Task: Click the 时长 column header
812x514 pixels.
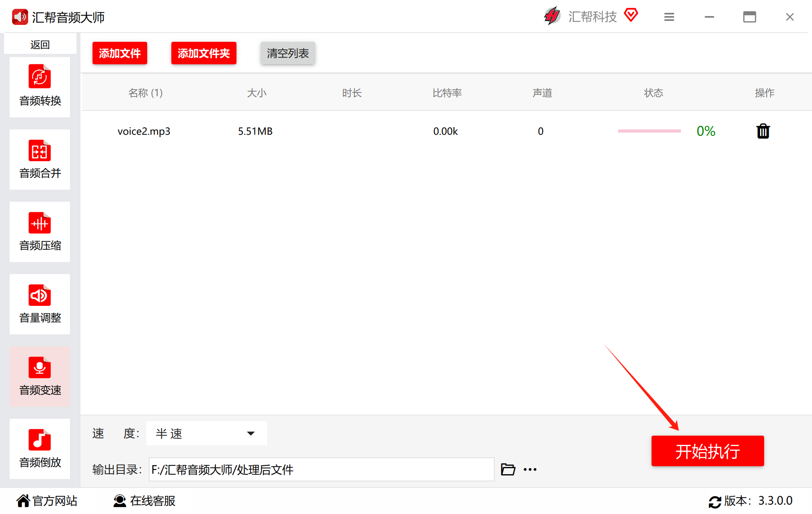Action: 352,93
